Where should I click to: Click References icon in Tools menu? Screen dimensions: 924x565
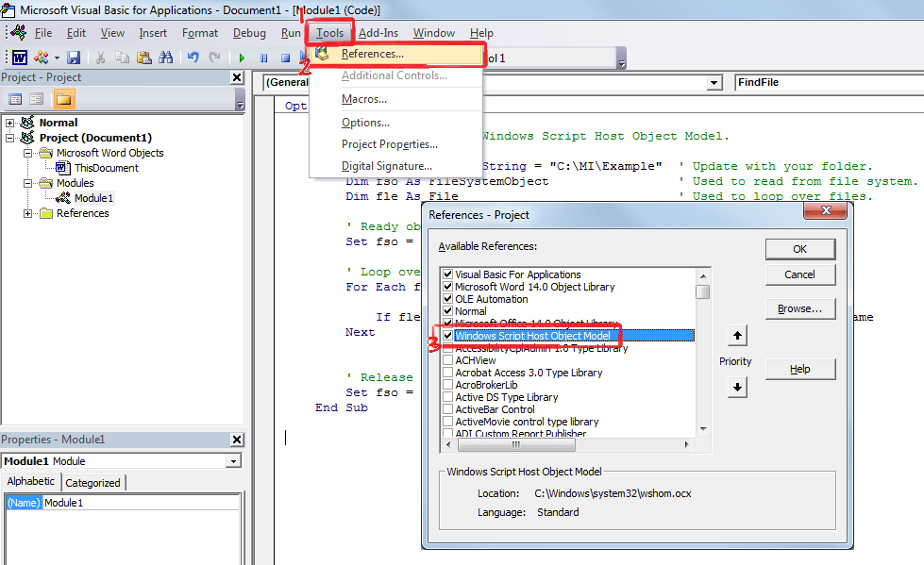[322, 54]
